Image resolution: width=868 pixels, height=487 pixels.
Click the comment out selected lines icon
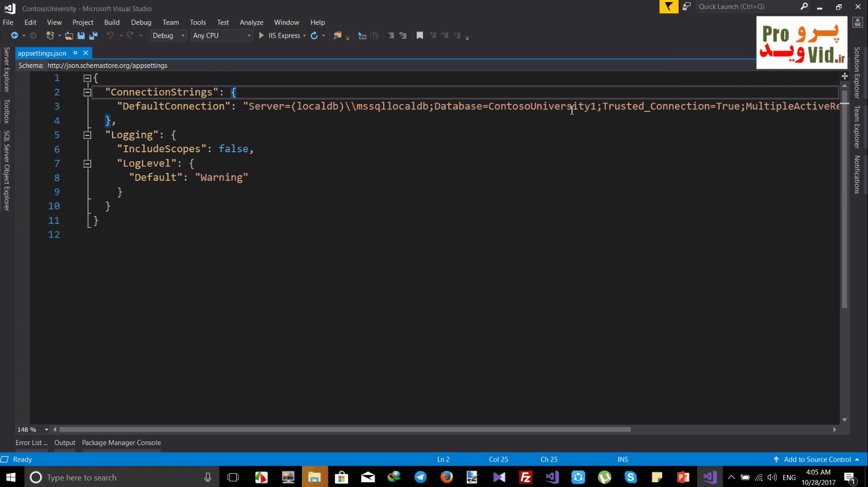(391, 36)
